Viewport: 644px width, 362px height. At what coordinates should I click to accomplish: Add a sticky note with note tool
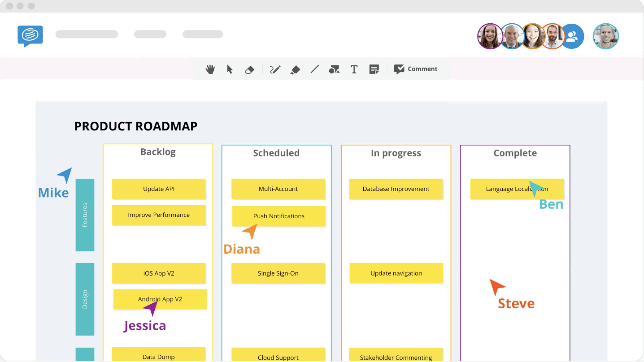pos(374,69)
